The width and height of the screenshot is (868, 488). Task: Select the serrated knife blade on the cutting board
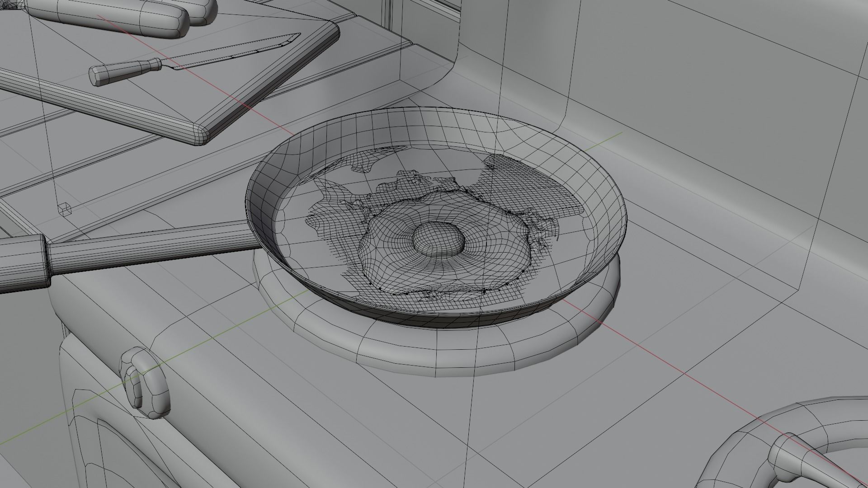click(235, 52)
